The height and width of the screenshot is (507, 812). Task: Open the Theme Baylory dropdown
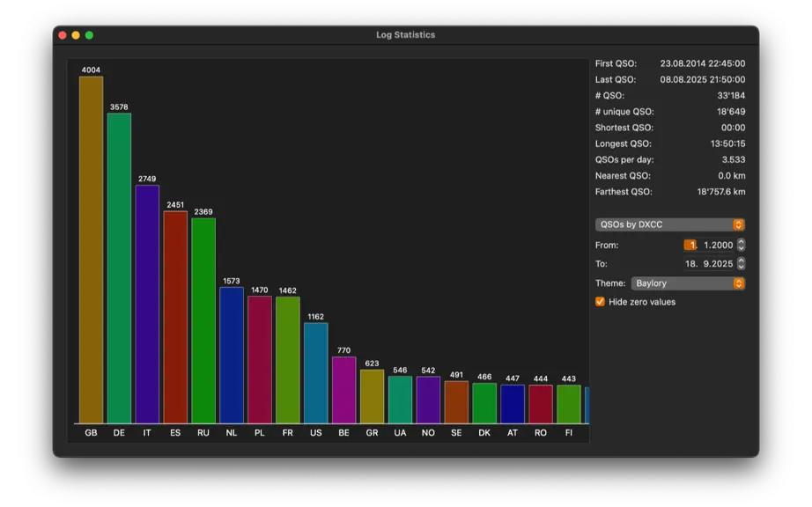pyautogui.click(x=688, y=283)
